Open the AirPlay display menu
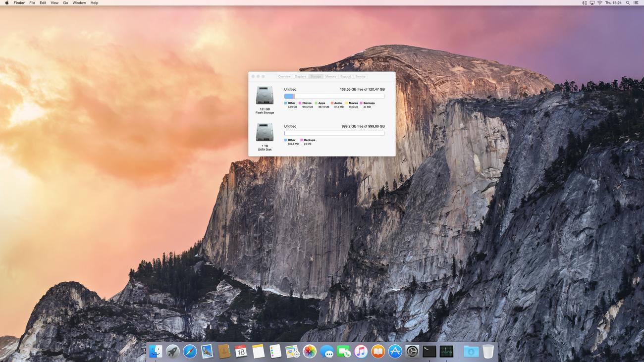 point(592,3)
